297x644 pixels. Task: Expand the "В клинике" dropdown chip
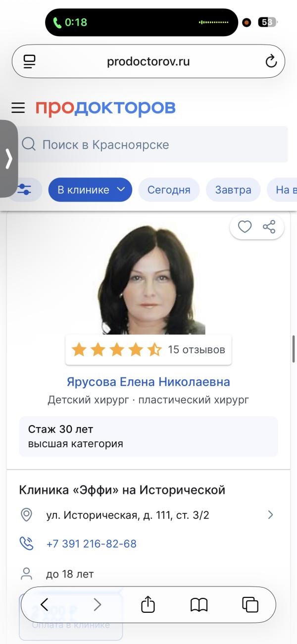90,190
